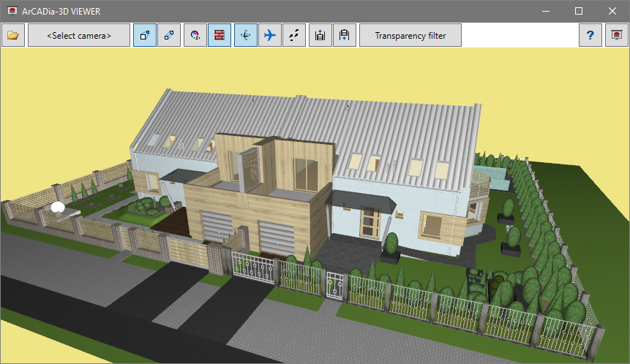Screen dimensions: 630x364
Task: Open the Transparency filter
Action: click(x=410, y=35)
